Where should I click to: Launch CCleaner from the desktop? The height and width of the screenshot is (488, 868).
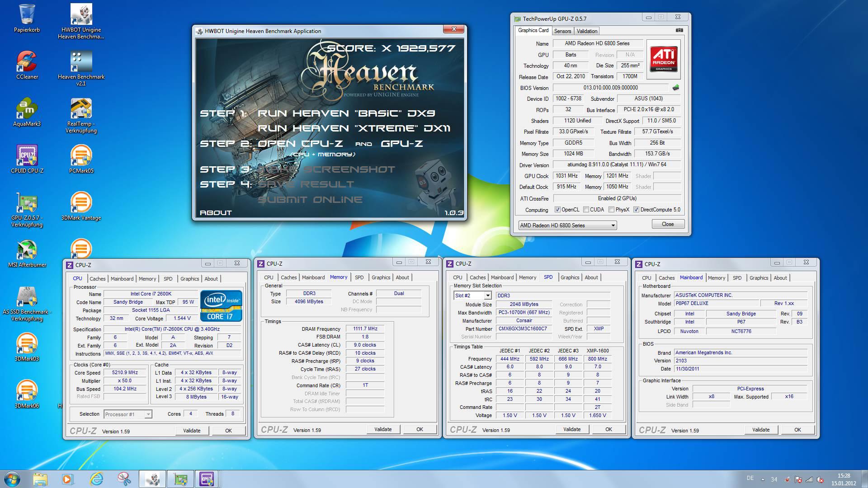27,65
